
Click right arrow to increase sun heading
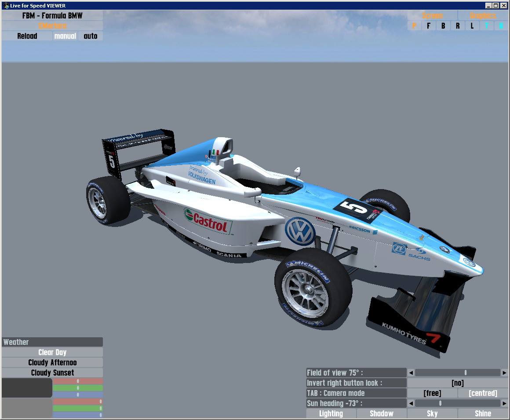coord(504,403)
